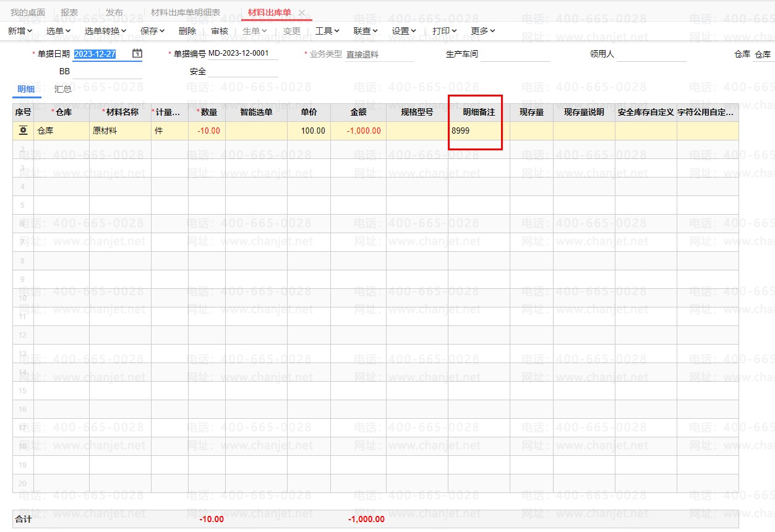Viewport: 775px width, 532px height.
Task: Click the 金额 column header
Action: click(358, 113)
